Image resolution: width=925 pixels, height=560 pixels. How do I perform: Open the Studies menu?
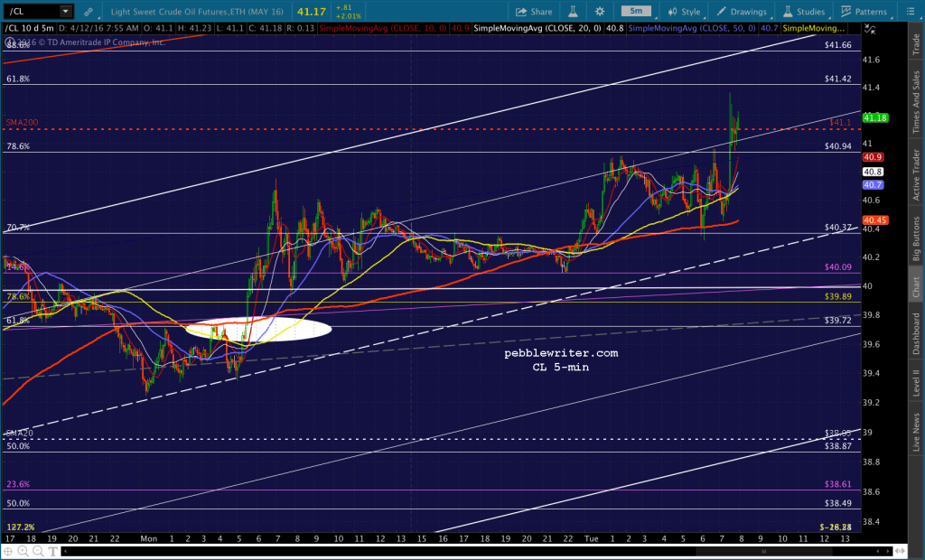804,11
